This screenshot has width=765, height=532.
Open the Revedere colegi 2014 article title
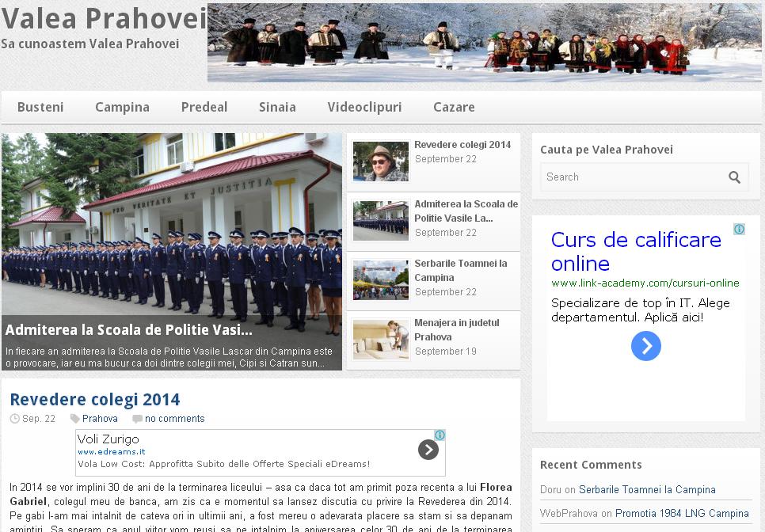[94, 399]
